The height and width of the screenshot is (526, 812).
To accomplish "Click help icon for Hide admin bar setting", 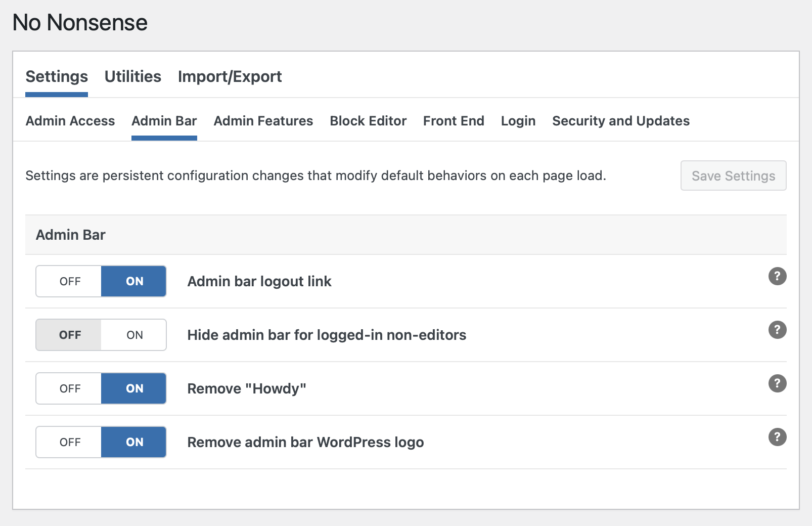I will tap(777, 330).
